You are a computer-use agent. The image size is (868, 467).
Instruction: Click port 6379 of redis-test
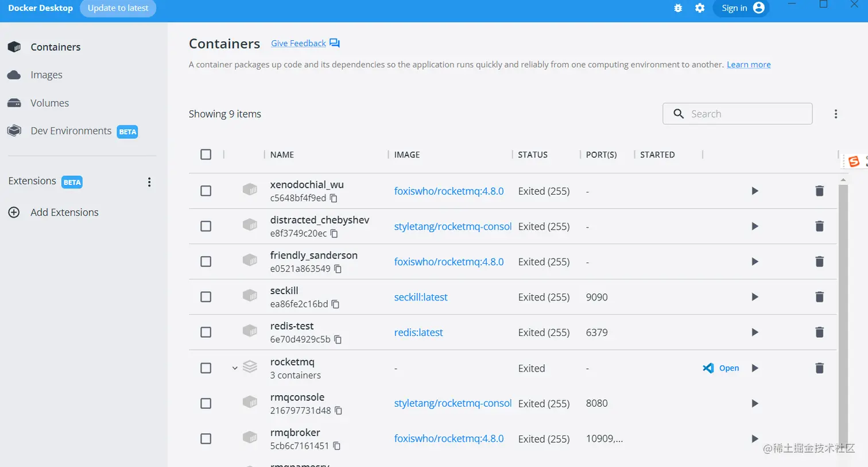596,332
